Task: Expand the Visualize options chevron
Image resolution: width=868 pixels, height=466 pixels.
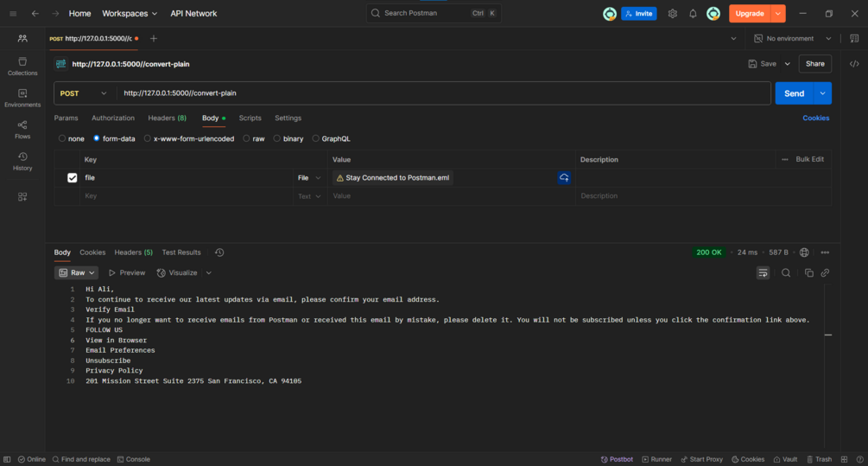Action: point(209,272)
